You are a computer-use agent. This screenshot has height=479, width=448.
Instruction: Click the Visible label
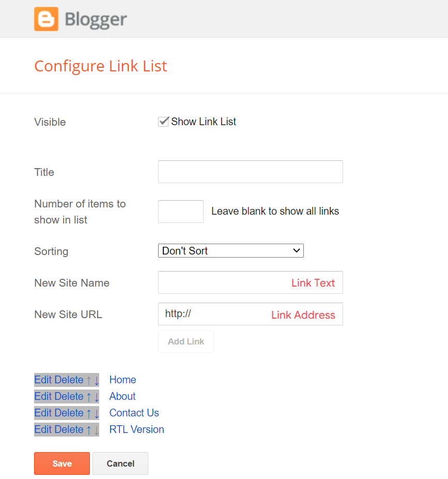tap(50, 122)
